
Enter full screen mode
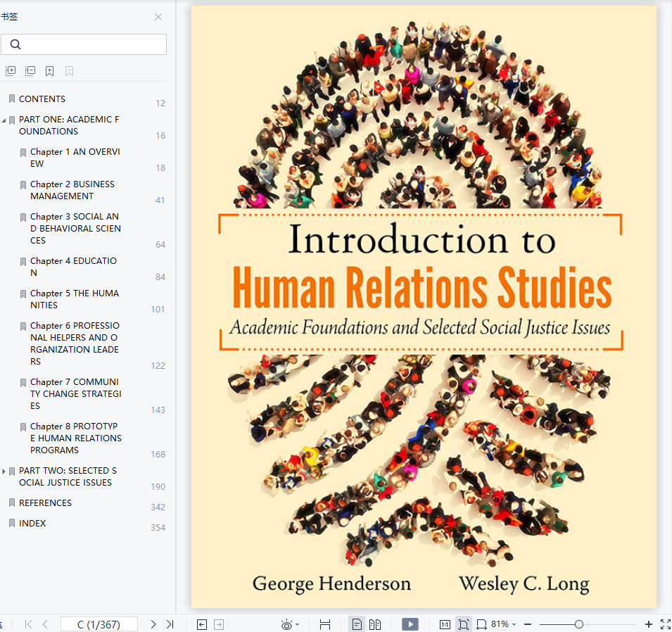666,625
